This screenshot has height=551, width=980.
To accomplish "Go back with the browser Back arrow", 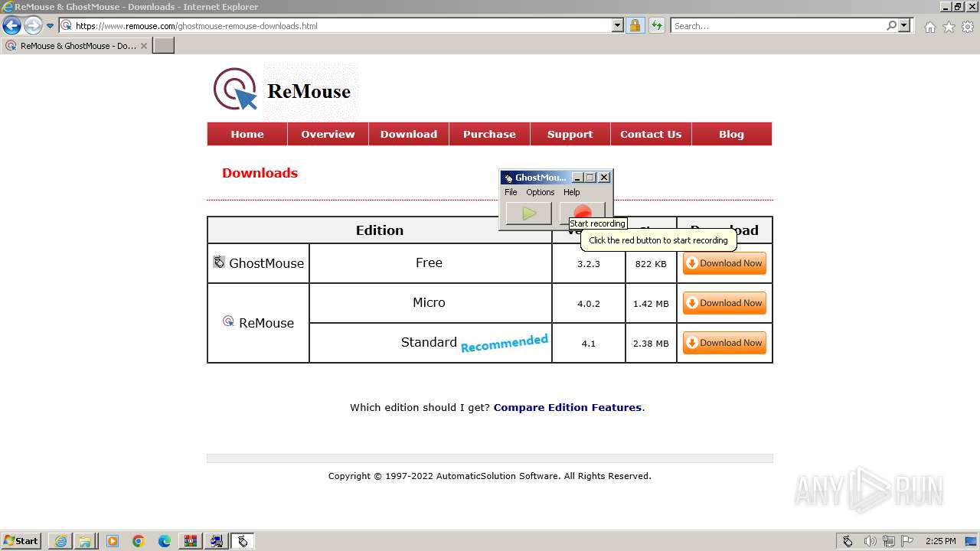I will point(11,26).
